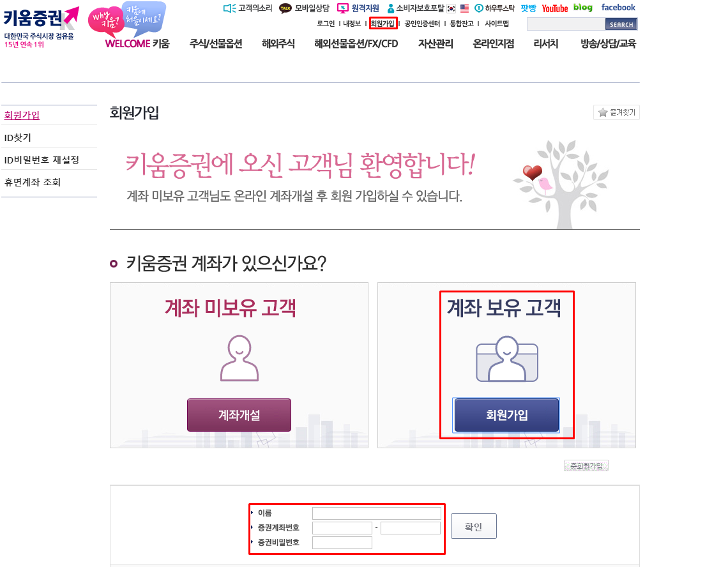
Task: Click the 증권비밀번호 input field
Action: (342, 542)
